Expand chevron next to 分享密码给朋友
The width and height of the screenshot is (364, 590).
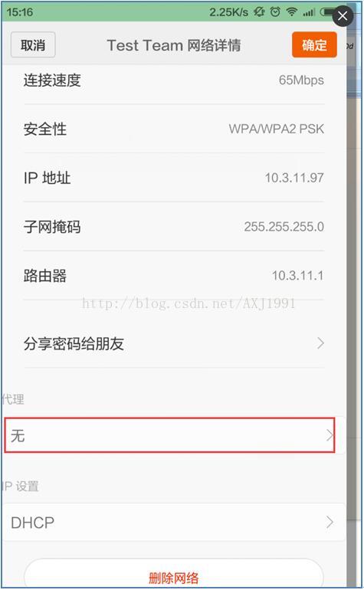(x=320, y=343)
